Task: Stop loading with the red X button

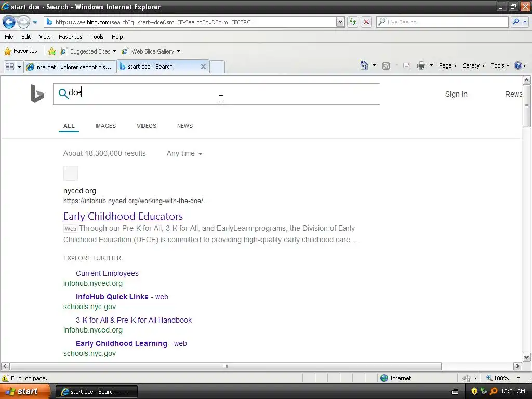Action: [x=366, y=22]
